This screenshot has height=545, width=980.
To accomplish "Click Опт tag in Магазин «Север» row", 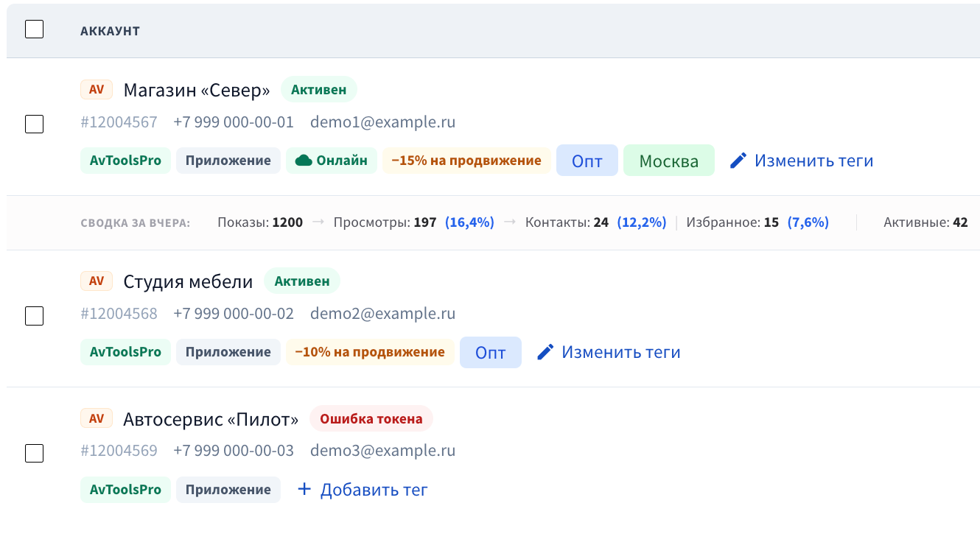I will coord(587,161).
